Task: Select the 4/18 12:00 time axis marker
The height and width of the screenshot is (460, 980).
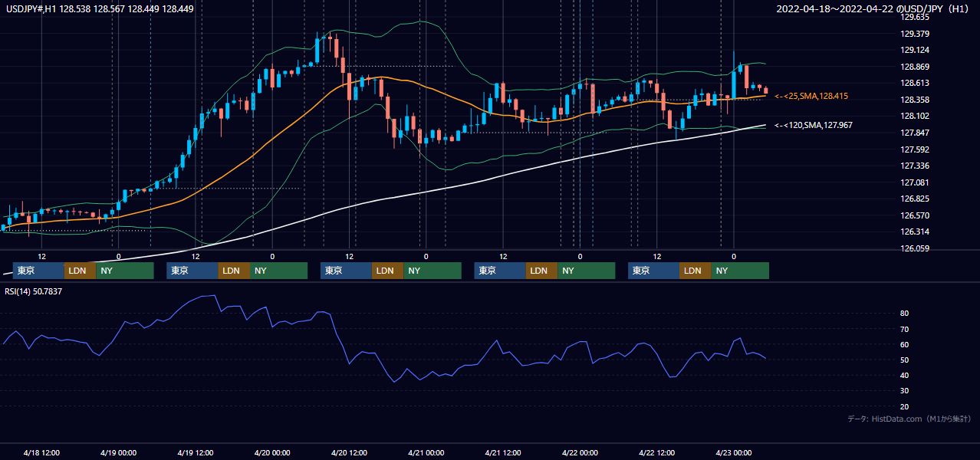Action: [41, 453]
